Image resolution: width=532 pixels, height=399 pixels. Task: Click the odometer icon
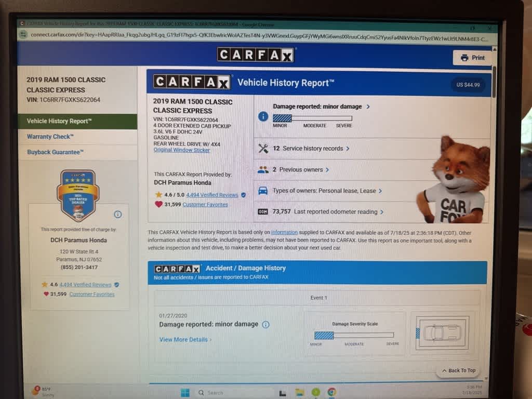(x=263, y=212)
